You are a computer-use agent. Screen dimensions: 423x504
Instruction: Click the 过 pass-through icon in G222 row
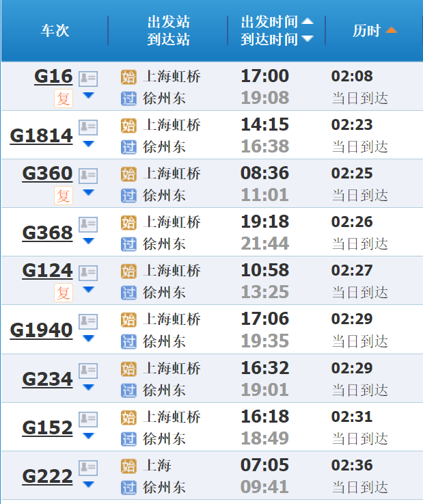click(128, 488)
